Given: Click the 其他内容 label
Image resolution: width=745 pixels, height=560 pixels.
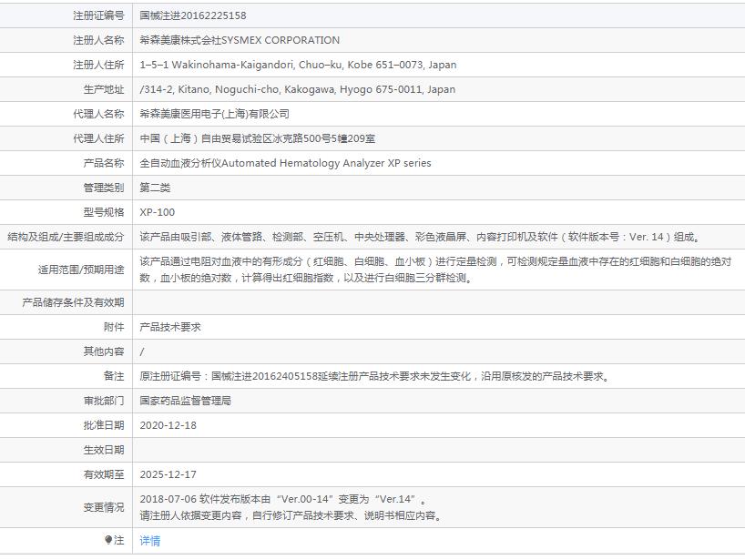Looking at the screenshot, I should (x=104, y=351).
